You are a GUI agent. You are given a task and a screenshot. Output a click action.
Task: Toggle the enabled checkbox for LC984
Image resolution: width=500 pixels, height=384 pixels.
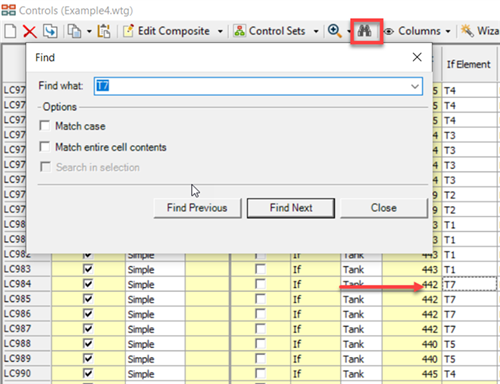pos(88,284)
